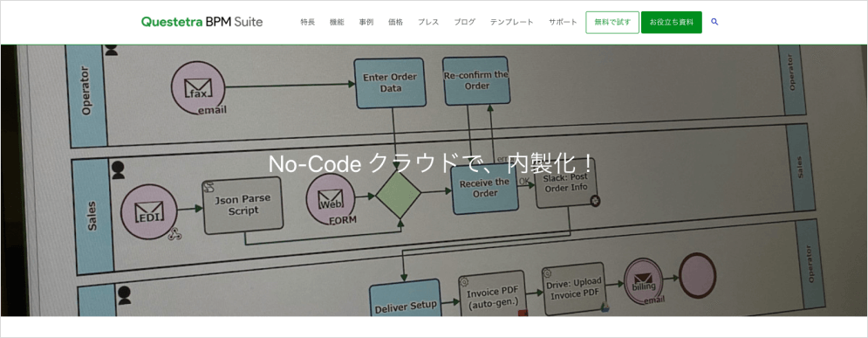Open site search via magnifier icon

click(714, 22)
